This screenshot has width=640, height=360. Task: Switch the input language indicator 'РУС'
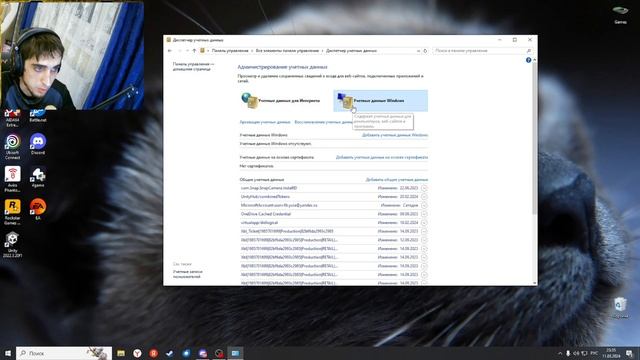pyautogui.click(x=594, y=353)
